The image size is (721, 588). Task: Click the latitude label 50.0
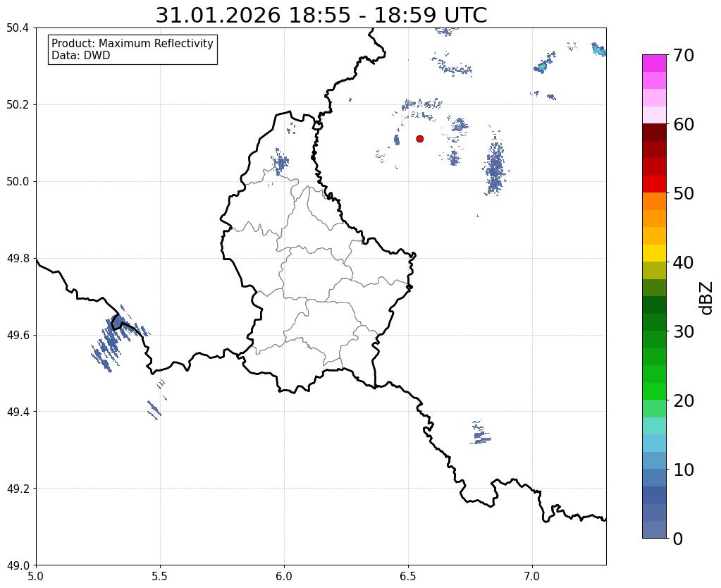point(18,182)
